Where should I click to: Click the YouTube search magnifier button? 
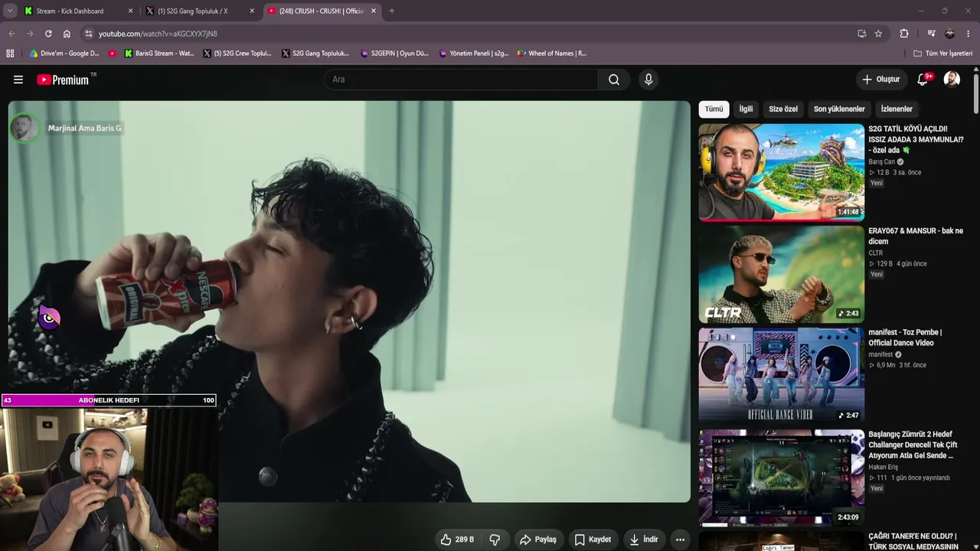tap(614, 80)
